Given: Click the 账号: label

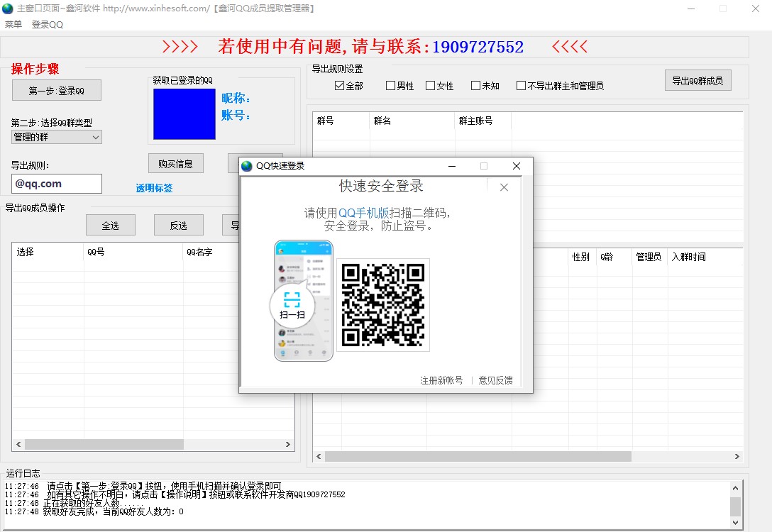Looking at the screenshot, I should pyautogui.click(x=236, y=115).
